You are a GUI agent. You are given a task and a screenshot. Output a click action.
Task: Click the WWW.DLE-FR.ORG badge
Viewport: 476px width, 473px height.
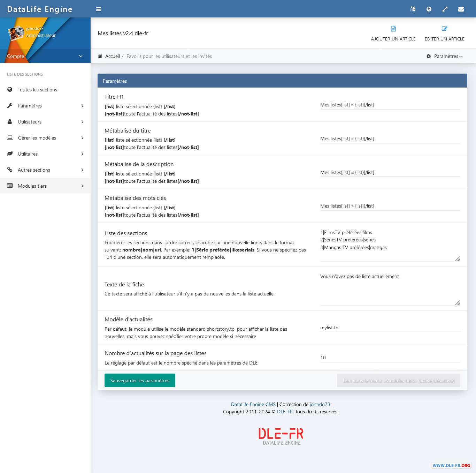(451, 465)
